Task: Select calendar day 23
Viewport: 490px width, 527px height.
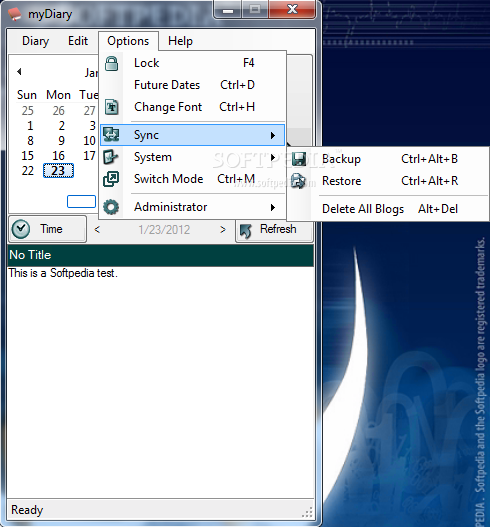Action: tap(58, 171)
